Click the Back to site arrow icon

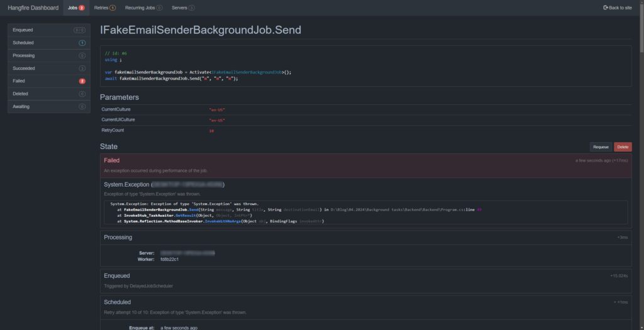[605, 8]
